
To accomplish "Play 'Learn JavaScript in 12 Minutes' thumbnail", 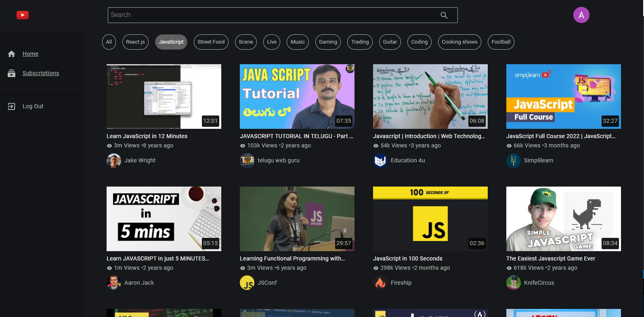I will click(164, 97).
